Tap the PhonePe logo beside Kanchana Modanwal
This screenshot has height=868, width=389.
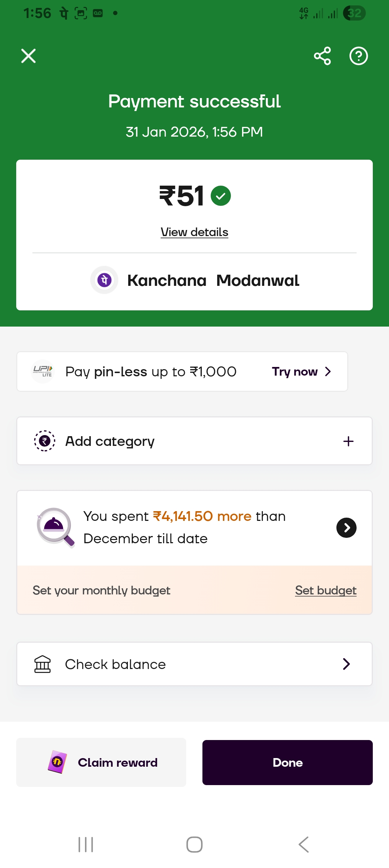(x=104, y=280)
